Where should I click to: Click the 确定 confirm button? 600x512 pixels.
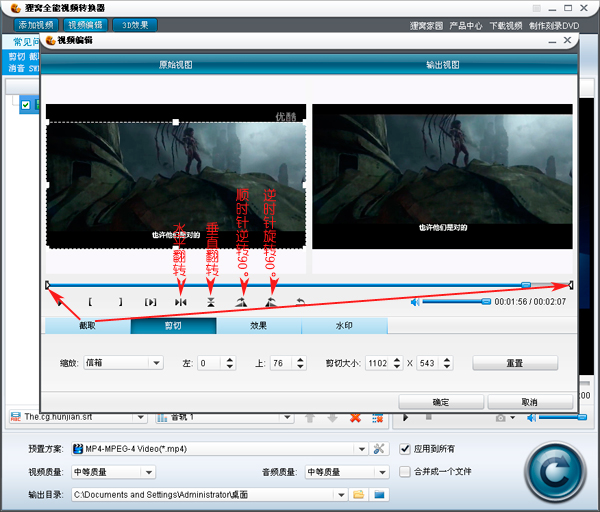pos(441,402)
